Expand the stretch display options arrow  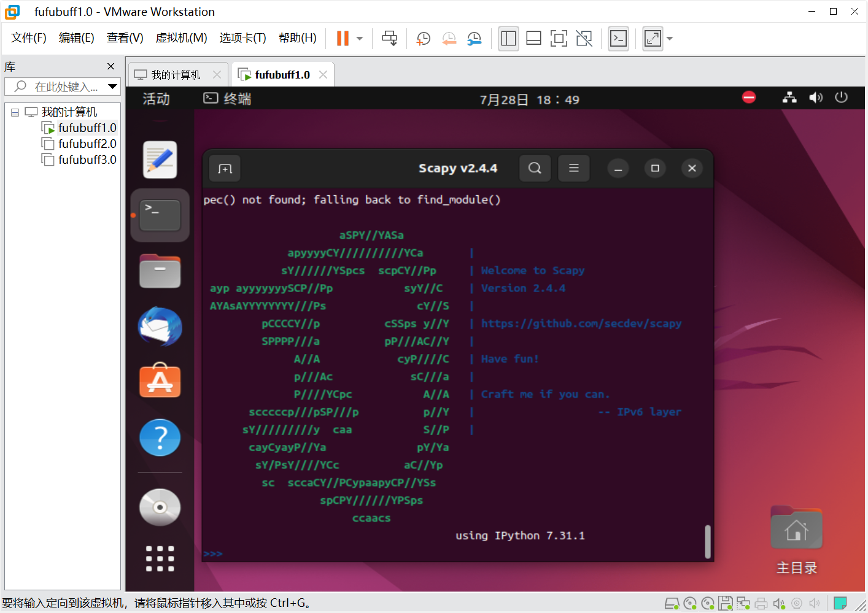[x=670, y=39]
